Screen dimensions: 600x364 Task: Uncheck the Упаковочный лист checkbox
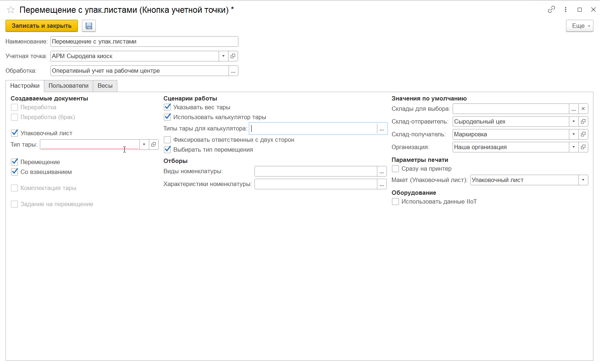tap(15, 133)
